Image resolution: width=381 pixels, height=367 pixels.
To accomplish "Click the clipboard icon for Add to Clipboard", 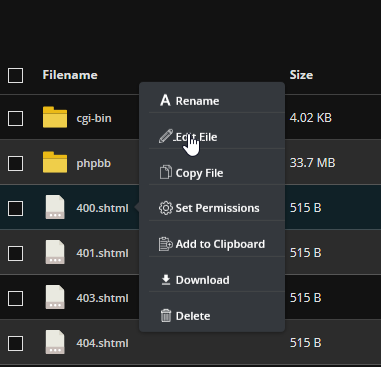I will click(166, 244).
